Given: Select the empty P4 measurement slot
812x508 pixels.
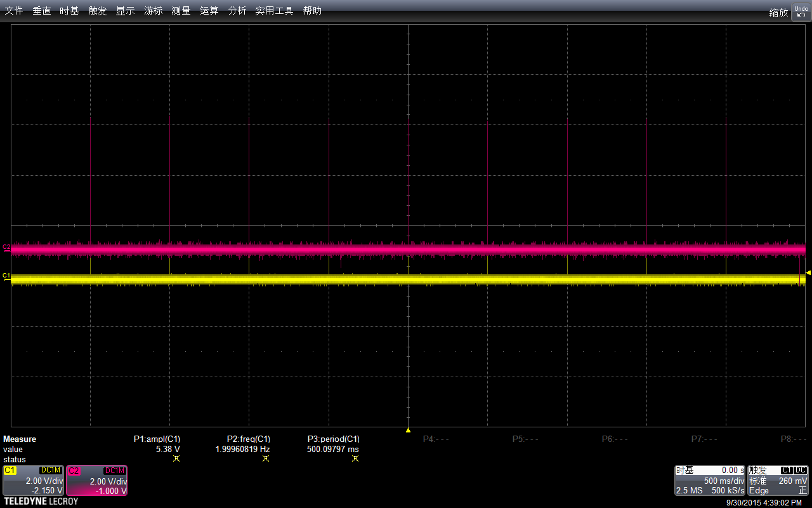Looking at the screenshot, I should pyautogui.click(x=436, y=439).
